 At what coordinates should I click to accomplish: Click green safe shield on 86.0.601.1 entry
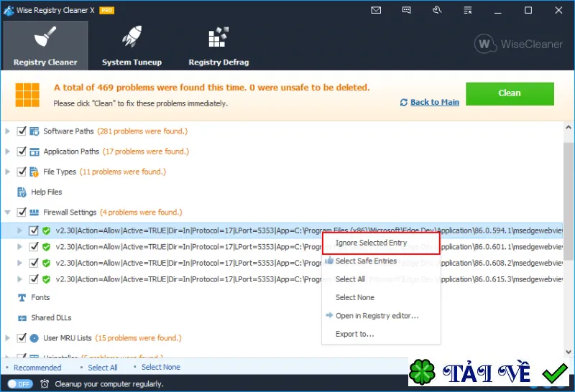pos(46,247)
